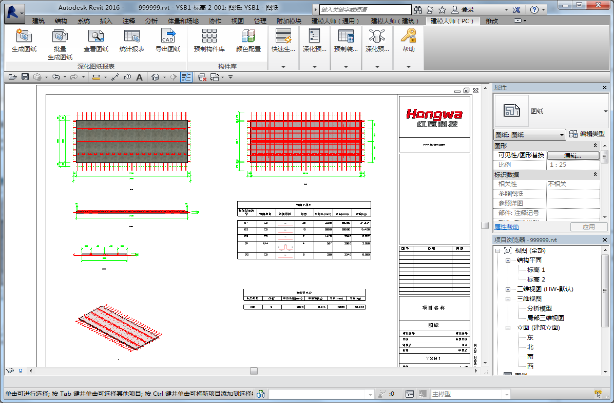Toggle the Thin Lines button in quick access toolbar
The image size is (614, 403).
click(x=186, y=77)
